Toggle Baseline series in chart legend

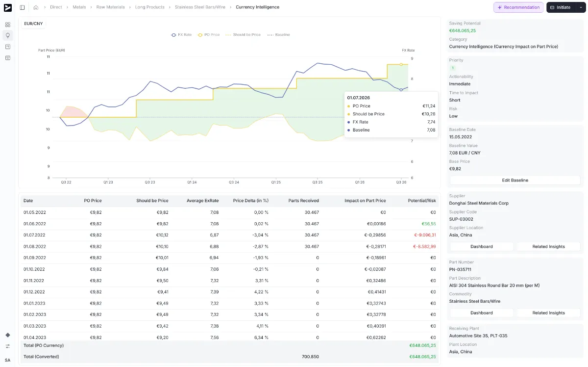coord(278,35)
